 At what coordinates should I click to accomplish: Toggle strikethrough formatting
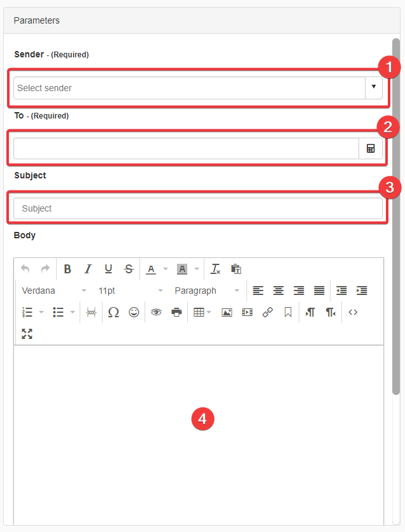click(x=129, y=269)
